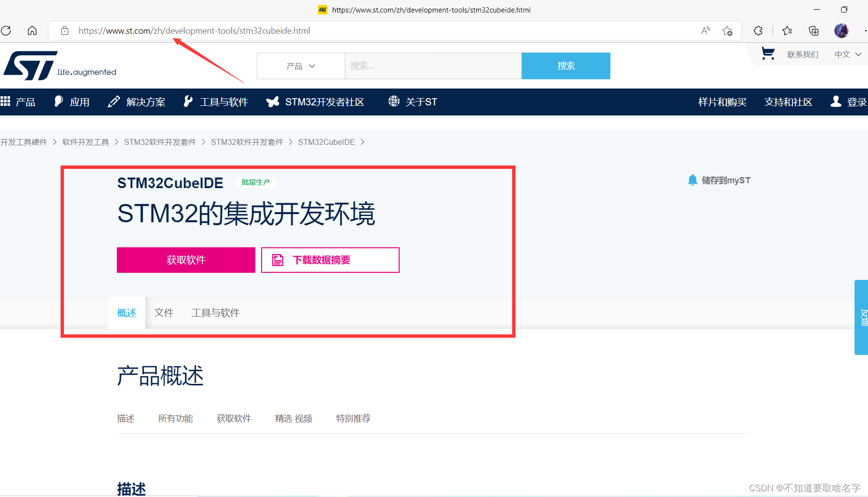Open read aloud icon in address bar
This screenshot has height=497, width=868.
point(705,31)
